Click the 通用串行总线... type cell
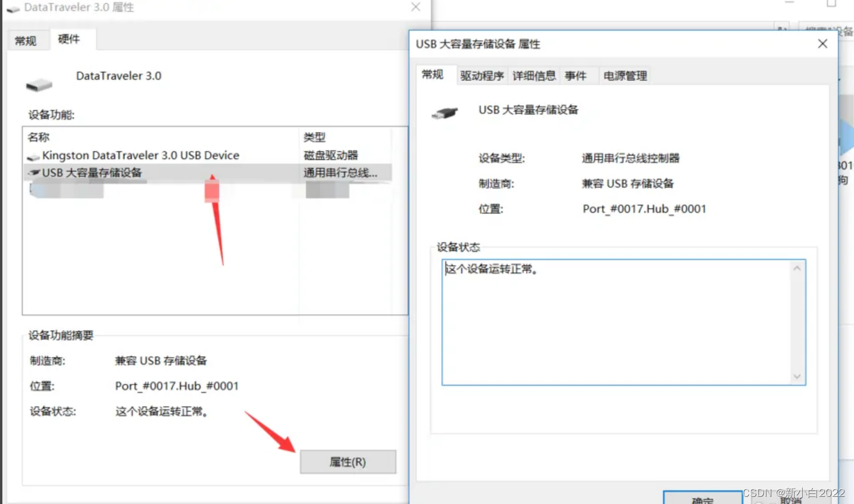Image resolution: width=854 pixels, height=504 pixels. point(340,173)
